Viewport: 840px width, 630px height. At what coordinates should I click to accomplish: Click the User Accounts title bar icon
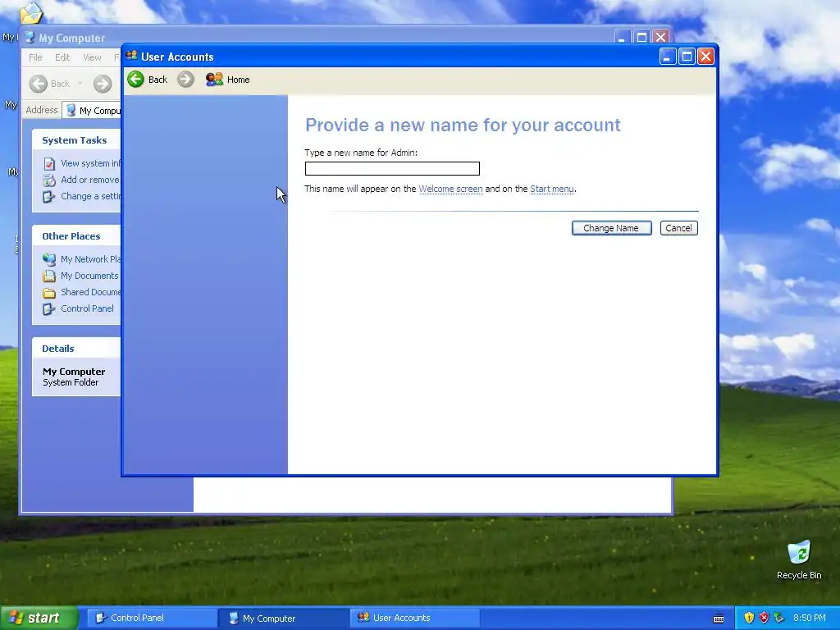[x=132, y=56]
